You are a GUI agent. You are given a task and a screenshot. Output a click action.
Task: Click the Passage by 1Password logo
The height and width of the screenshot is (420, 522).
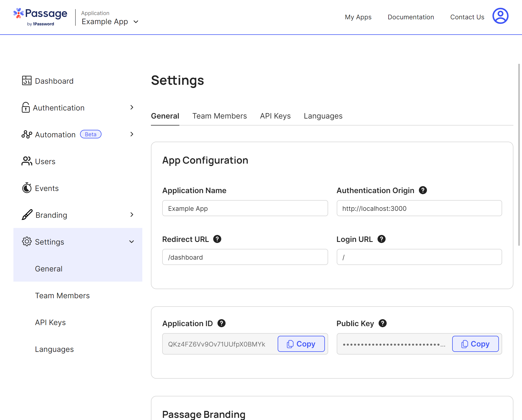pos(40,17)
